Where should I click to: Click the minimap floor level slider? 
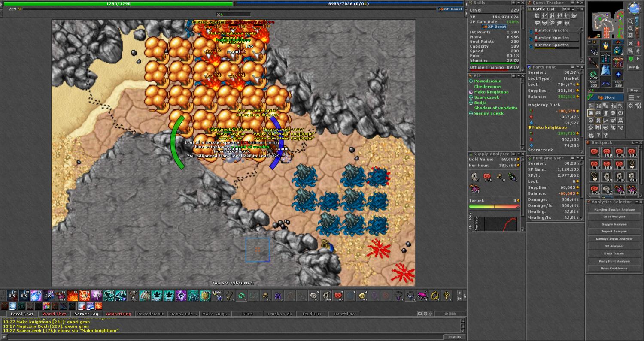point(637,27)
